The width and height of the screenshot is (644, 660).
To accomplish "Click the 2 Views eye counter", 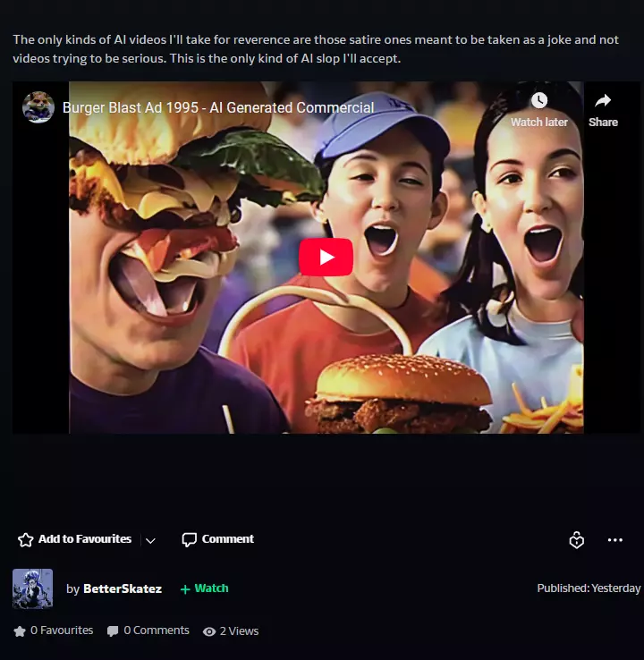I will click(x=231, y=631).
